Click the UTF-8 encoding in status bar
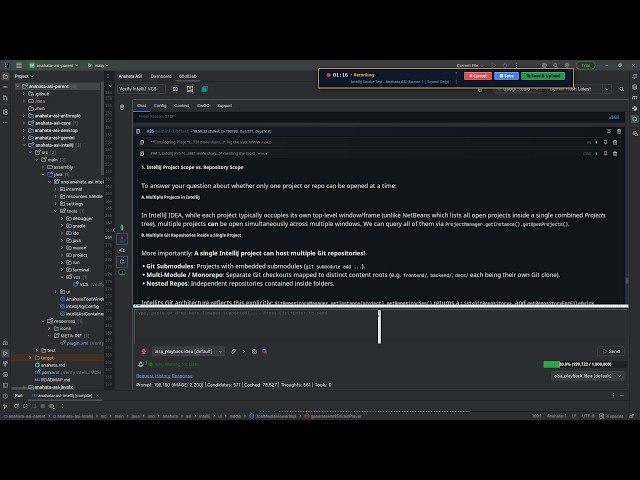 [588, 416]
